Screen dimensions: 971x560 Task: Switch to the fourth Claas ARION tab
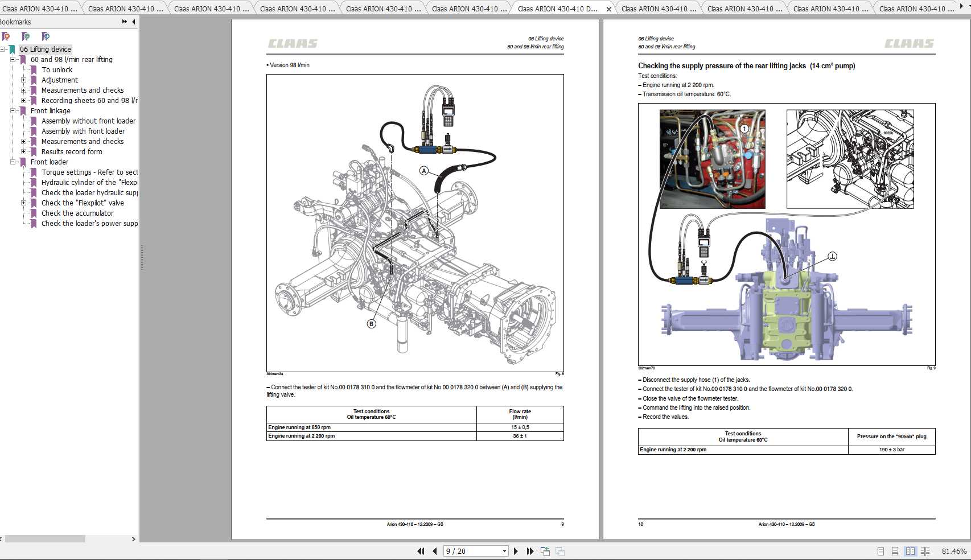pyautogui.click(x=297, y=9)
